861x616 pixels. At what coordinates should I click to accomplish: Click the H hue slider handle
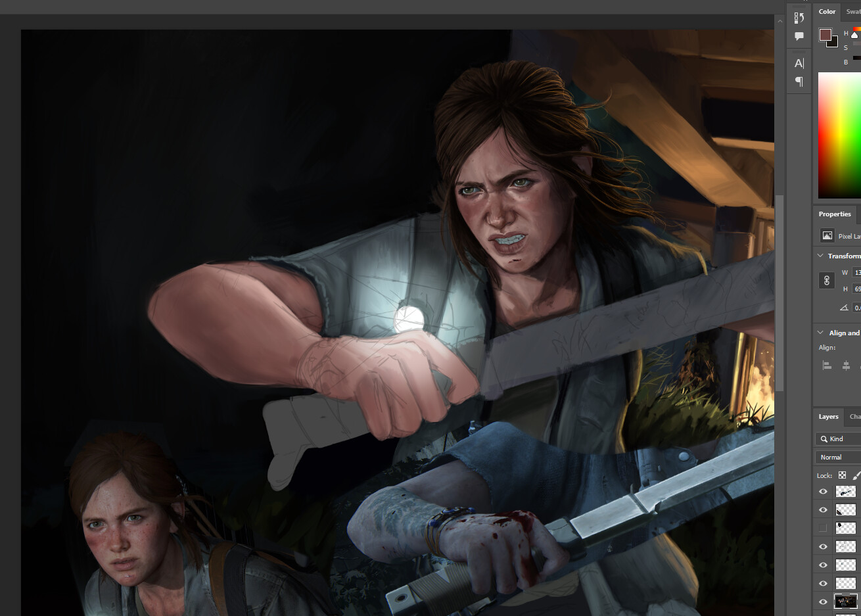854,35
